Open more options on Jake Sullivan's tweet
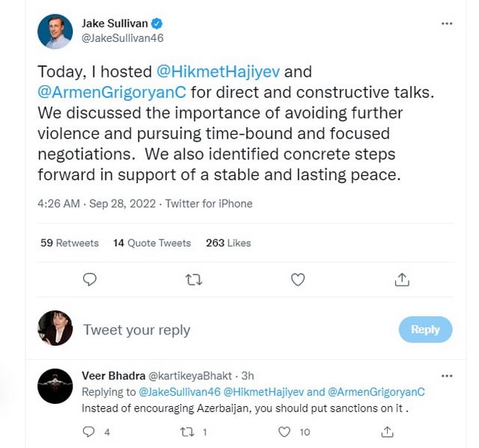 click(447, 23)
